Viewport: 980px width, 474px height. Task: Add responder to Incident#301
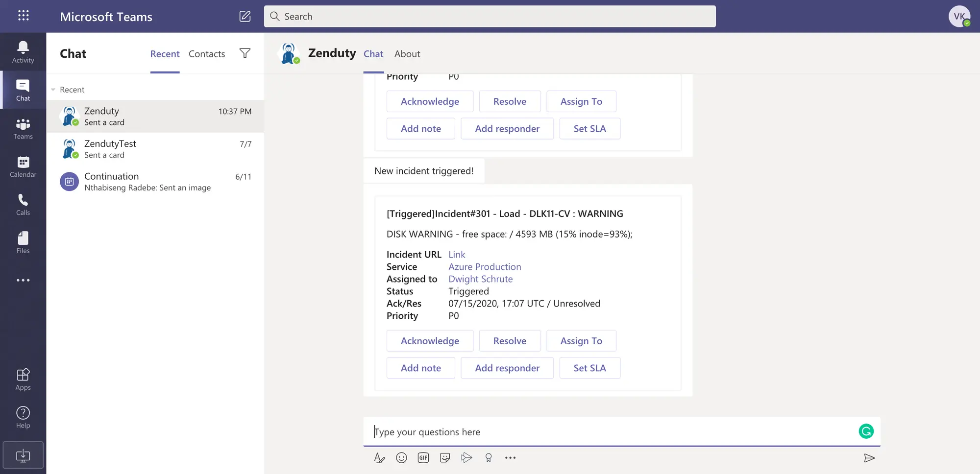point(507,368)
